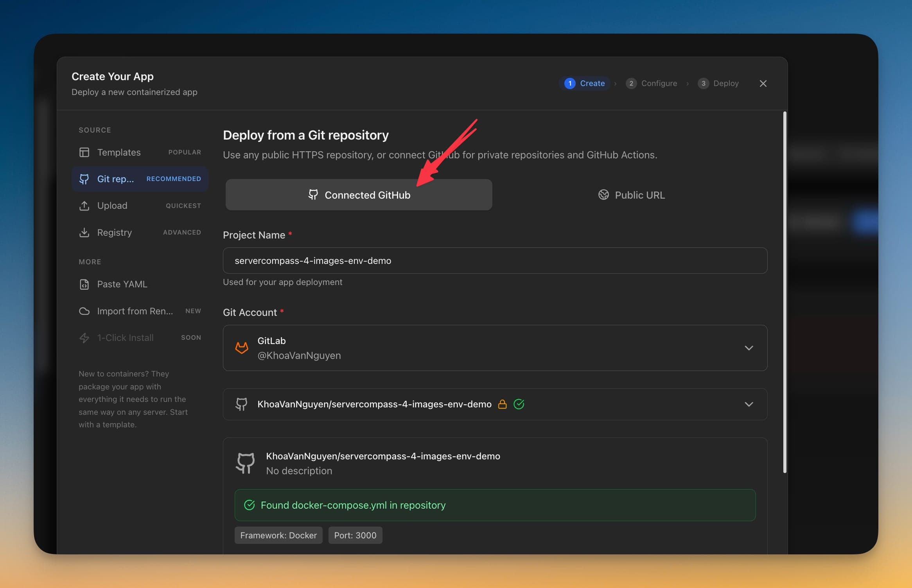Click the check icon in docker-compose banner

click(x=249, y=505)
